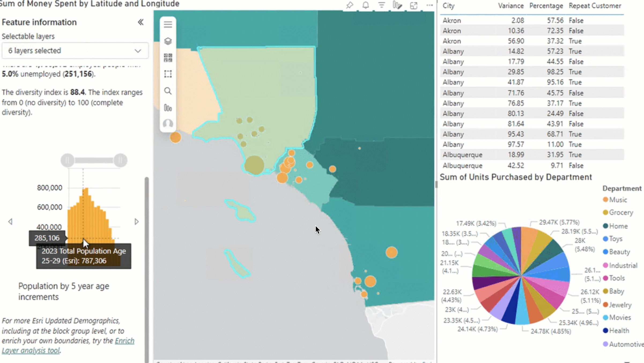Image resolution: width=644 pixels, height=363 pixels.
Task: Open the More options ellipsis menu
Action: [429, 5]
